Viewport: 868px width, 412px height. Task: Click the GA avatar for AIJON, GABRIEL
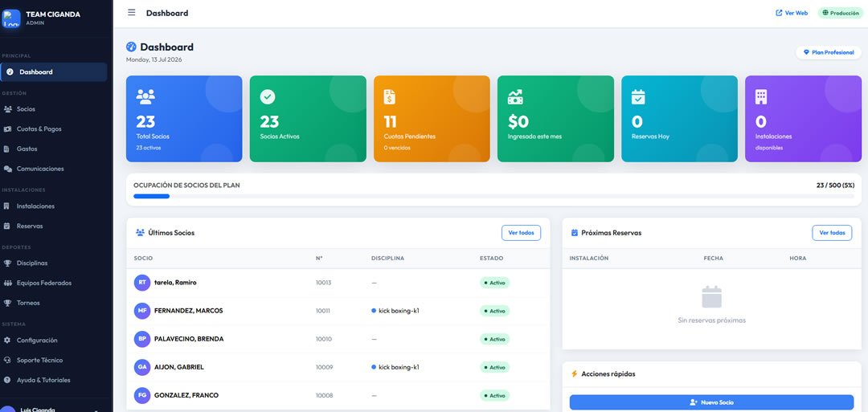click(142, 367)
